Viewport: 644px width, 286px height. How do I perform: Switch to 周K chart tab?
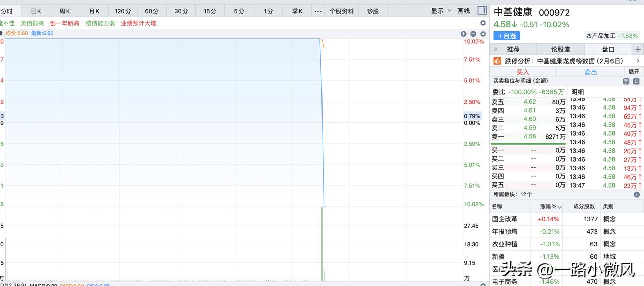[x=65, y=11]
